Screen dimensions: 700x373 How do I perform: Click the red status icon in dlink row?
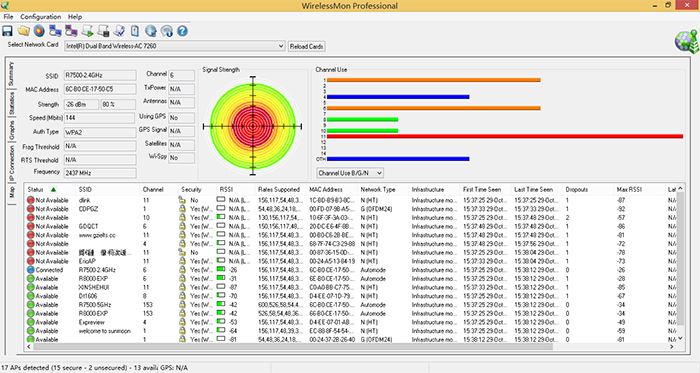pos(30,200)
